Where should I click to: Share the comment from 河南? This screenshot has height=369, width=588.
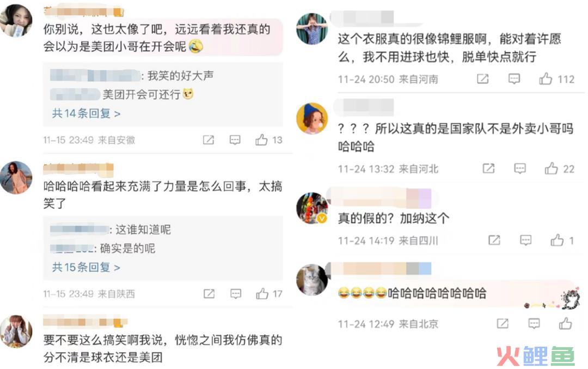pyautogui.click(x=482, y=79)
